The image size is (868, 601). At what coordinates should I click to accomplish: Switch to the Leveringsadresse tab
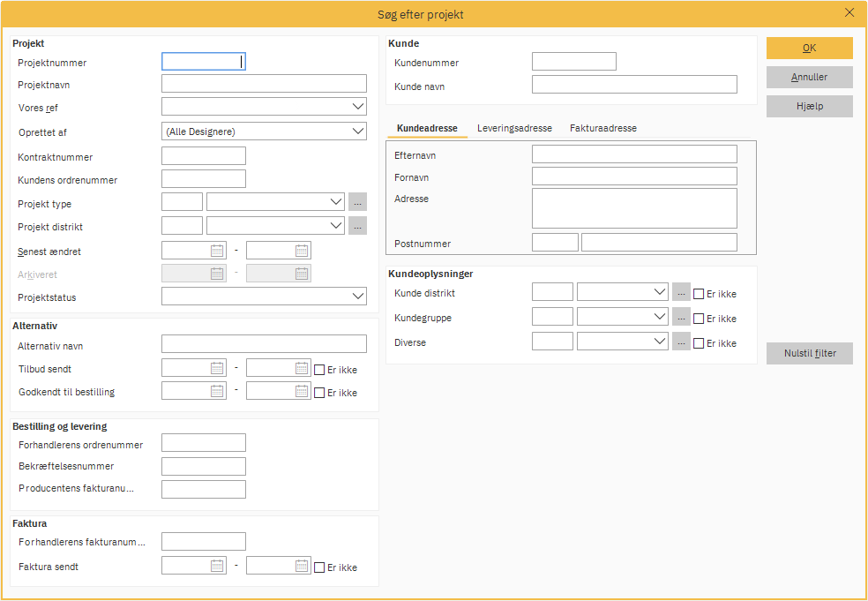pyautogui.click(x=514, y=128)
